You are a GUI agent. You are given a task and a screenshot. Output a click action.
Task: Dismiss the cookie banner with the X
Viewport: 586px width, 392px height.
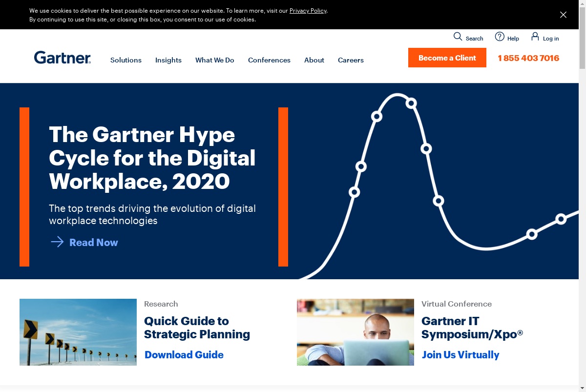click(563, 15)
